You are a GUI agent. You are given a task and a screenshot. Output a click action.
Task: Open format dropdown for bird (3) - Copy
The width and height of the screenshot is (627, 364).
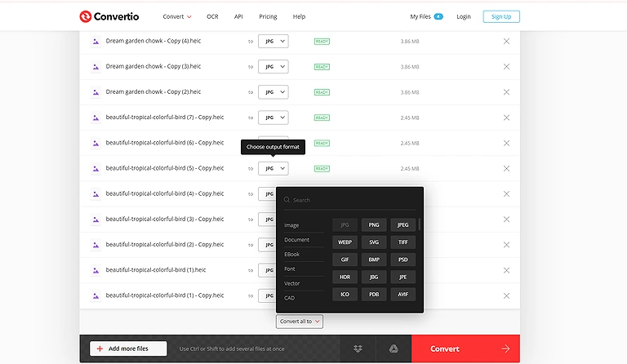(267, 220)
